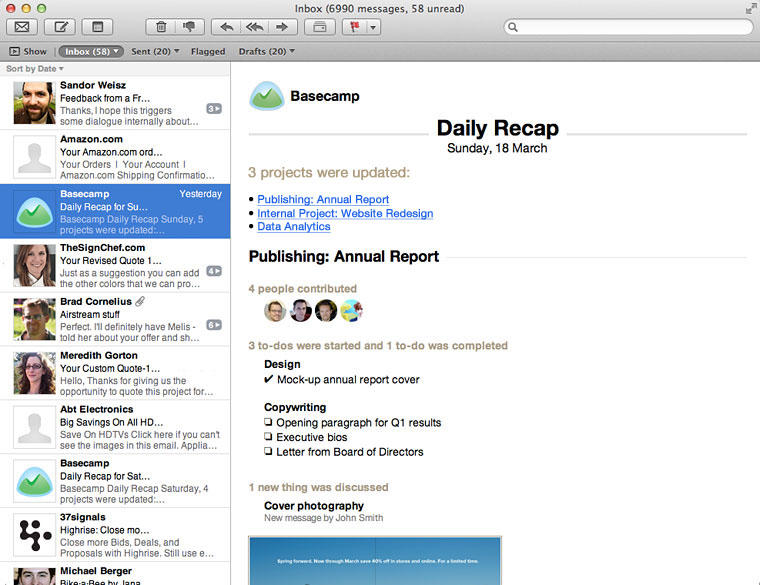
Task: Select Basecamp Daily Recap for Sunday message
Action: (115, 211)
